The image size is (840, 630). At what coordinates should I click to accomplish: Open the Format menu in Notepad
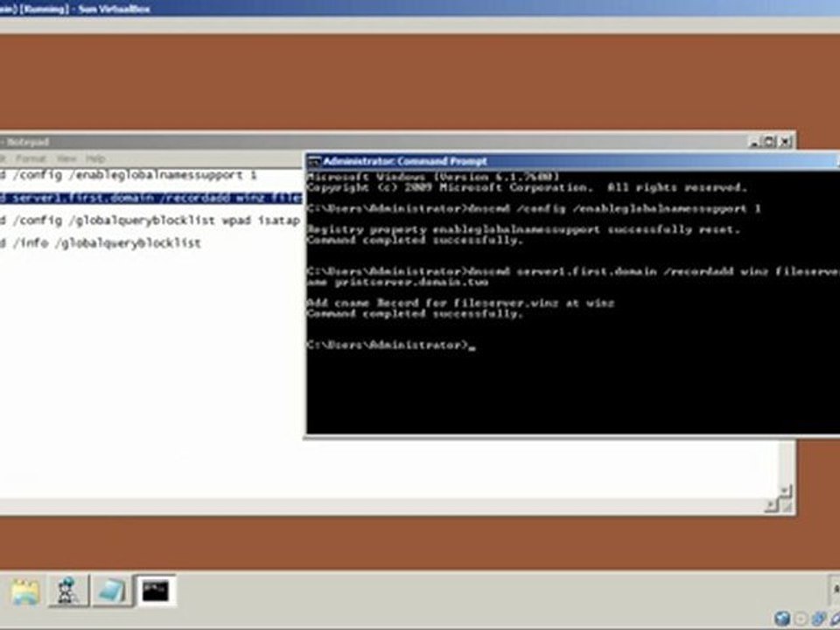(31, 159)
